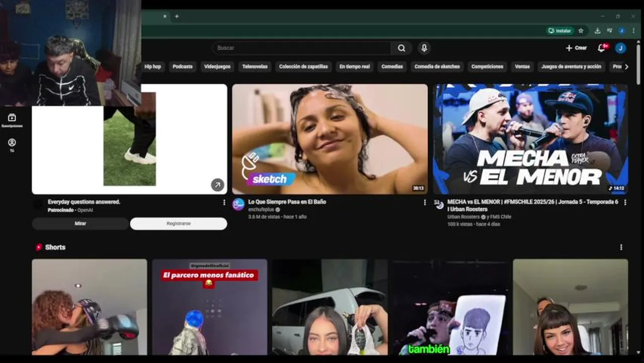Open the short with the white car
The height and width of the screenshot is (363, 644).
click(x=330, y=307)
